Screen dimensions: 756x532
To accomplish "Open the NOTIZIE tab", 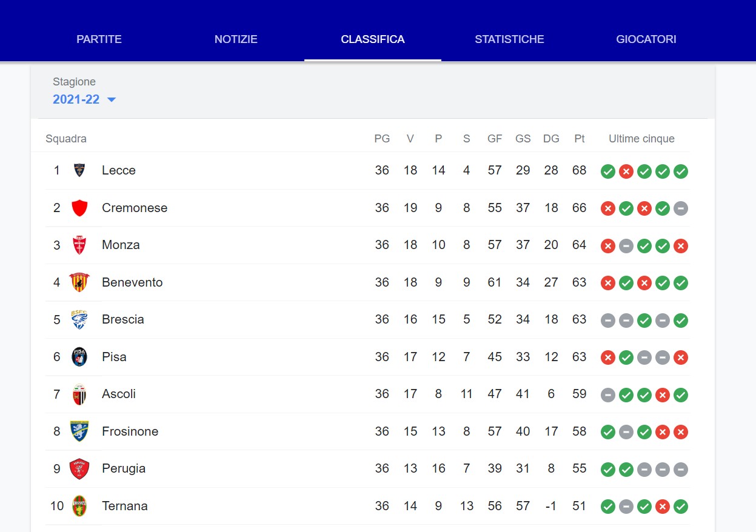I will (236, 39).
